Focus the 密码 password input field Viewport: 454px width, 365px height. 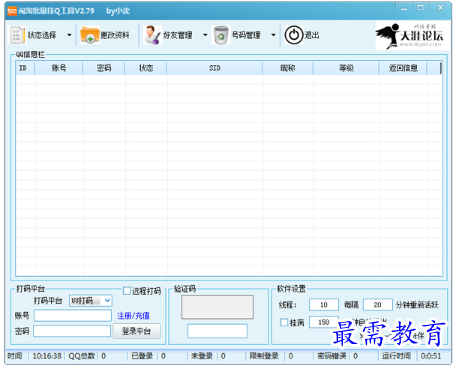tap(72, 331)
